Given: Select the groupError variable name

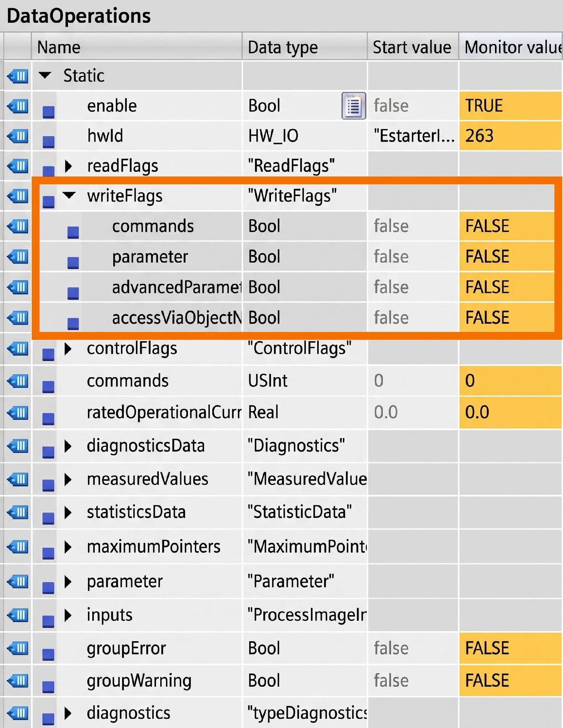Looking at the screenshot, I should (126, 648).
